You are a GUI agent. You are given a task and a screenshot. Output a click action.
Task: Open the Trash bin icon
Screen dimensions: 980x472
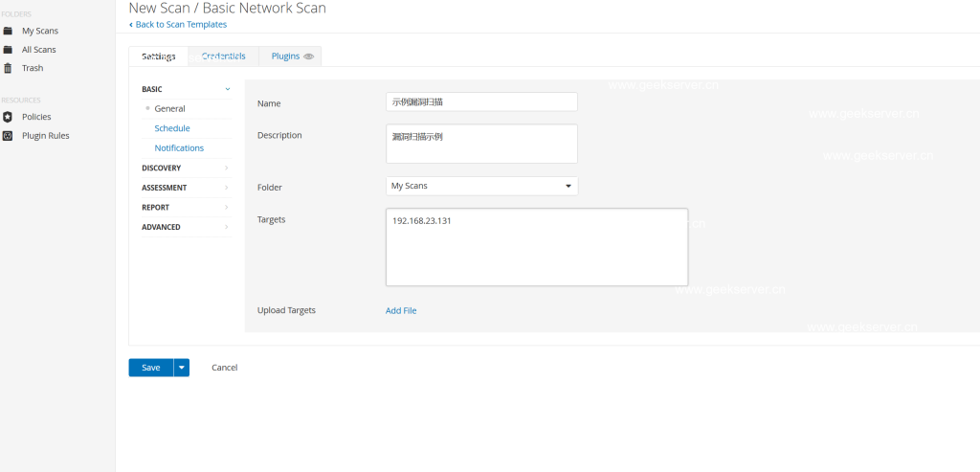tap(8, 68)
